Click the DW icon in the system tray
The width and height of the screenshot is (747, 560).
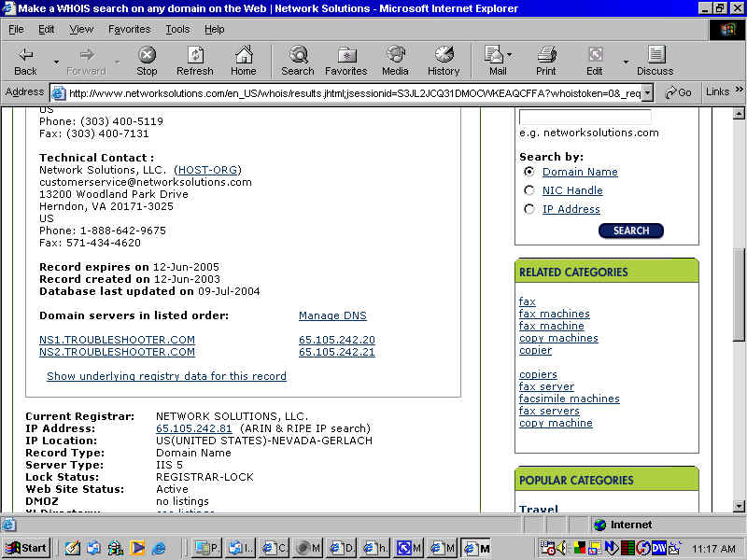pos(659,548)
